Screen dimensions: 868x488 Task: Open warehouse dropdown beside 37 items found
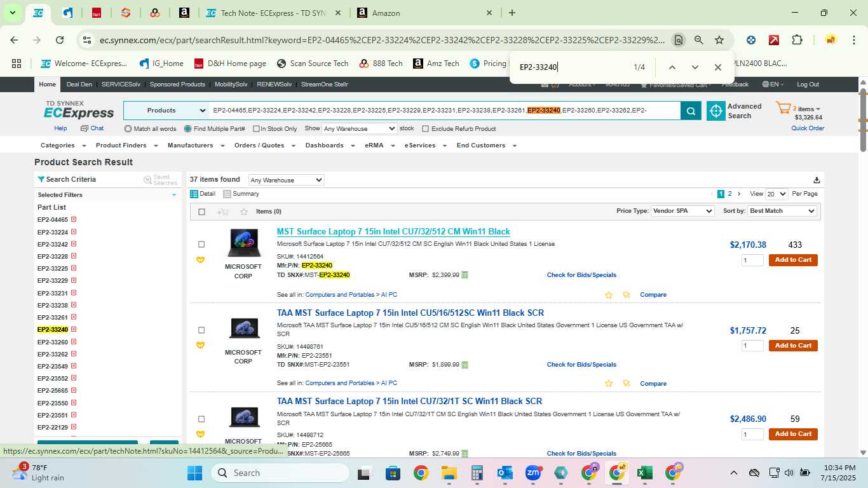tap(287, 180)
